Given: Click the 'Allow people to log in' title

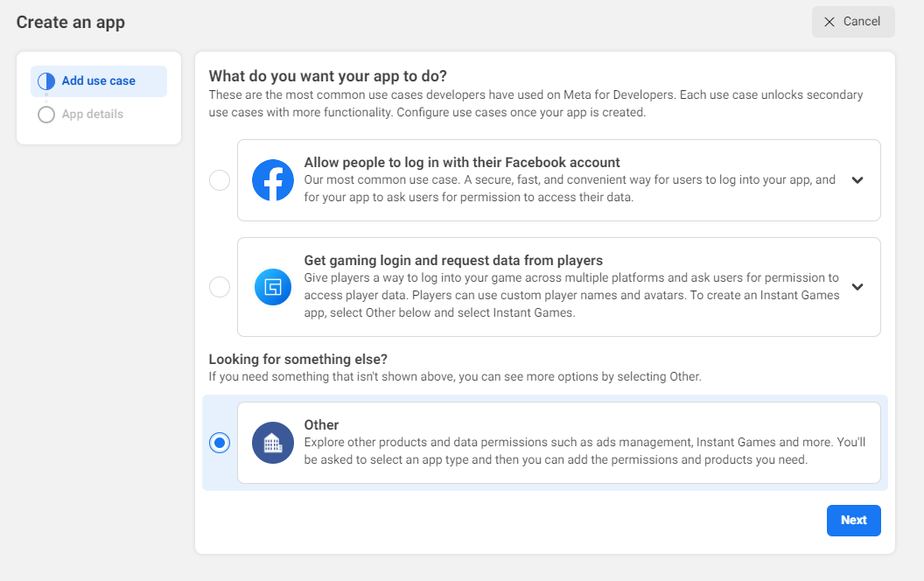Looking at the screenshot, I should point(462,163).
